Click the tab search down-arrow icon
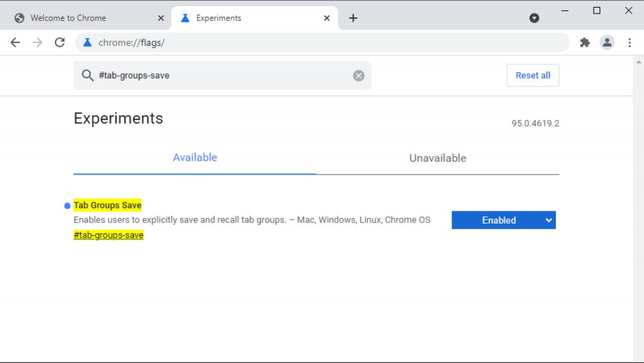Image resolution: width=644 pixels, height=363 pixels. 534,18
